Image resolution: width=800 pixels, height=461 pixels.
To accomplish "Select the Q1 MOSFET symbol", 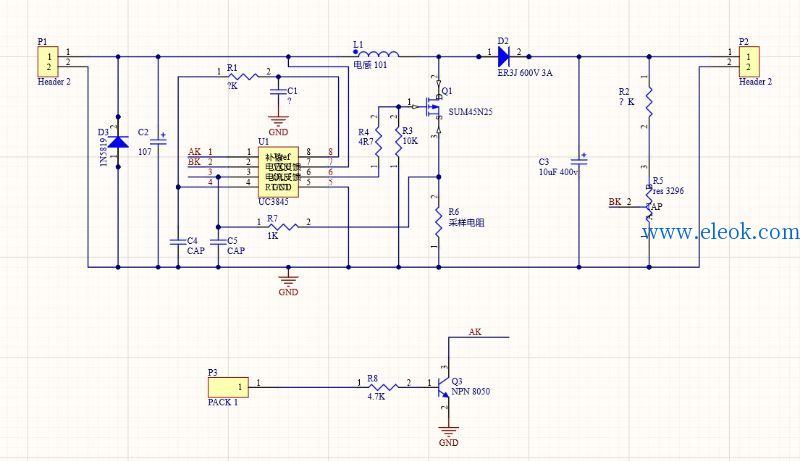I will pos(435,107).
